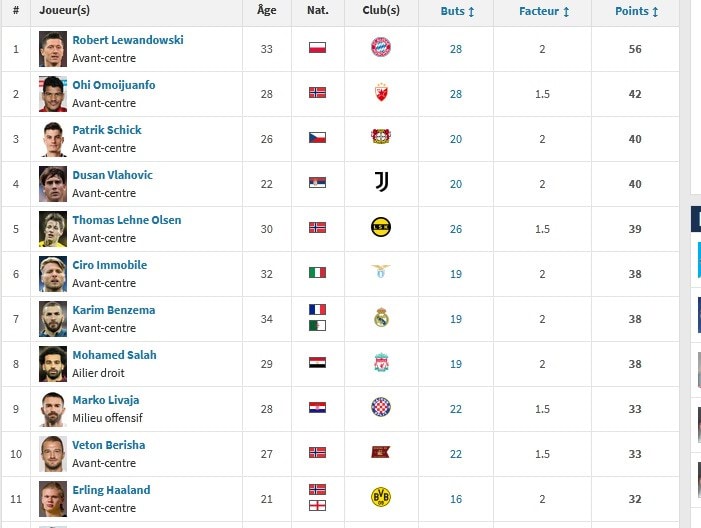Click Bayern Munich club crest icon
Viewport: 701px width, 528px height.
point(381,48)
